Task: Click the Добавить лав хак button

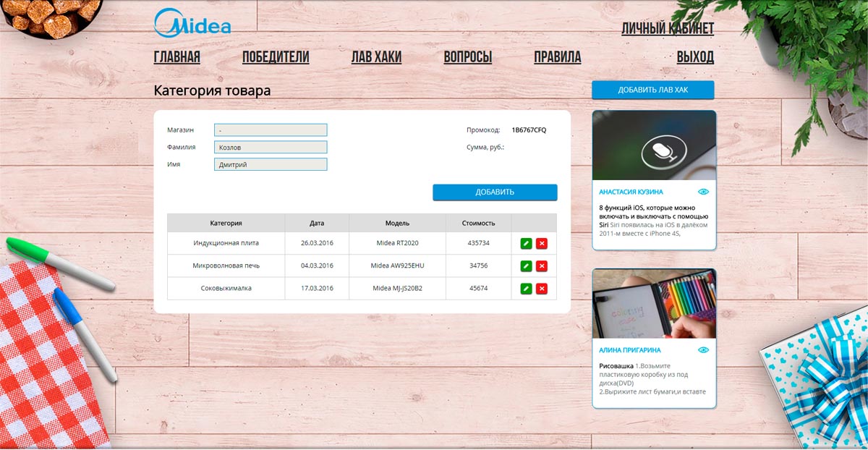Action: tap(653, 90)
